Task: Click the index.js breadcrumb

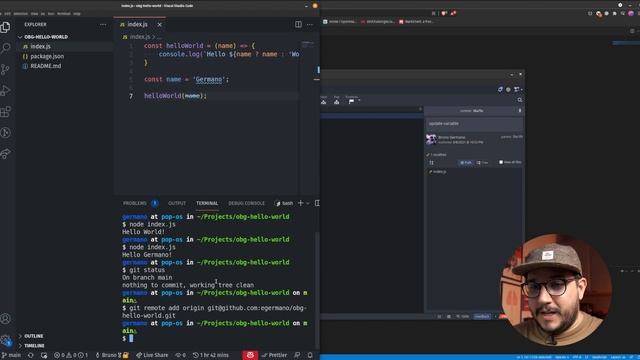Action: click(140, 37)
